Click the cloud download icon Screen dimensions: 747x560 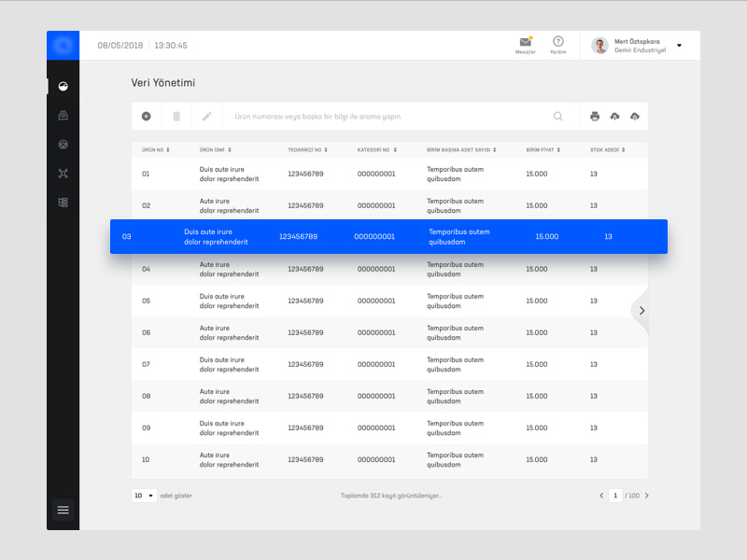click(614, 117)
